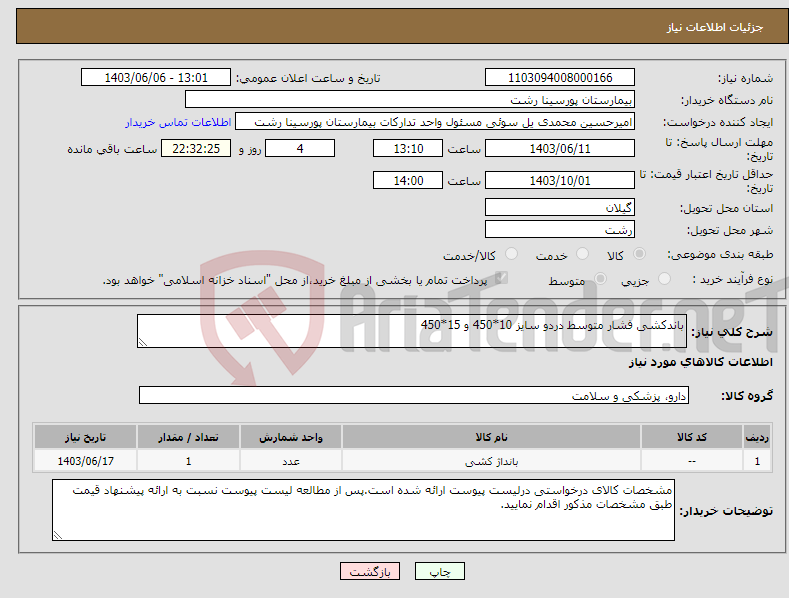Image resolution: width=789 pixels, height=598 pixels.
Task: Click the resize handle of buyer notes textarea
Action: (x=58, y=535)
